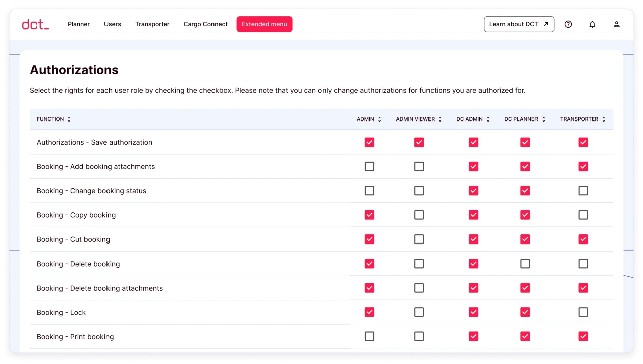Sort the DC Admin column
This screenshot has width=643, height=364.
pos(487,119)
